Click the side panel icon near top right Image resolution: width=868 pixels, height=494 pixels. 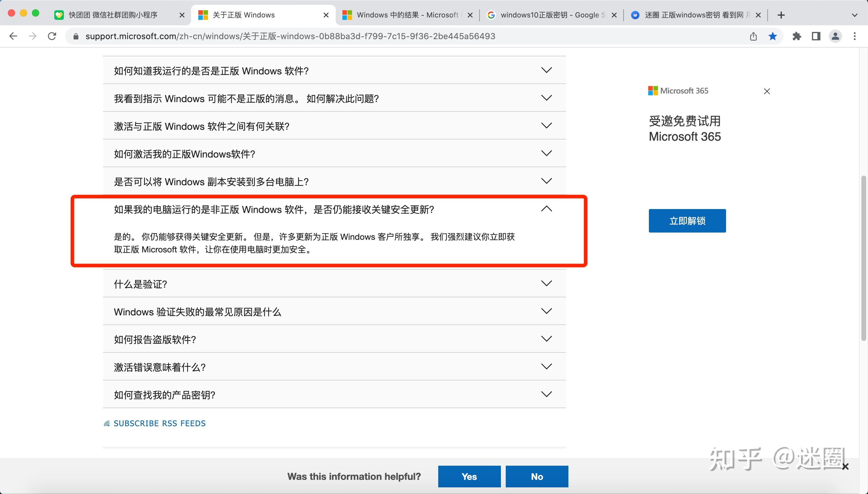tap(816, 36)
